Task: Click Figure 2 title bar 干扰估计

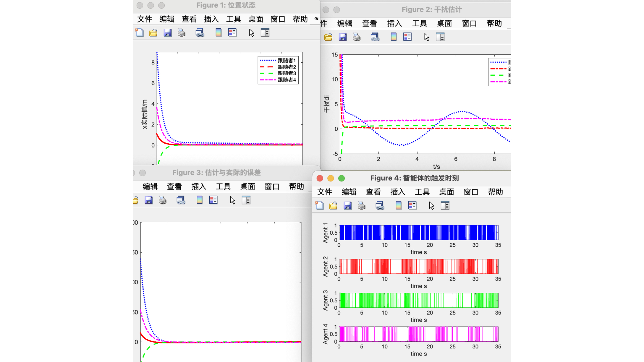Action: [432, 10]
